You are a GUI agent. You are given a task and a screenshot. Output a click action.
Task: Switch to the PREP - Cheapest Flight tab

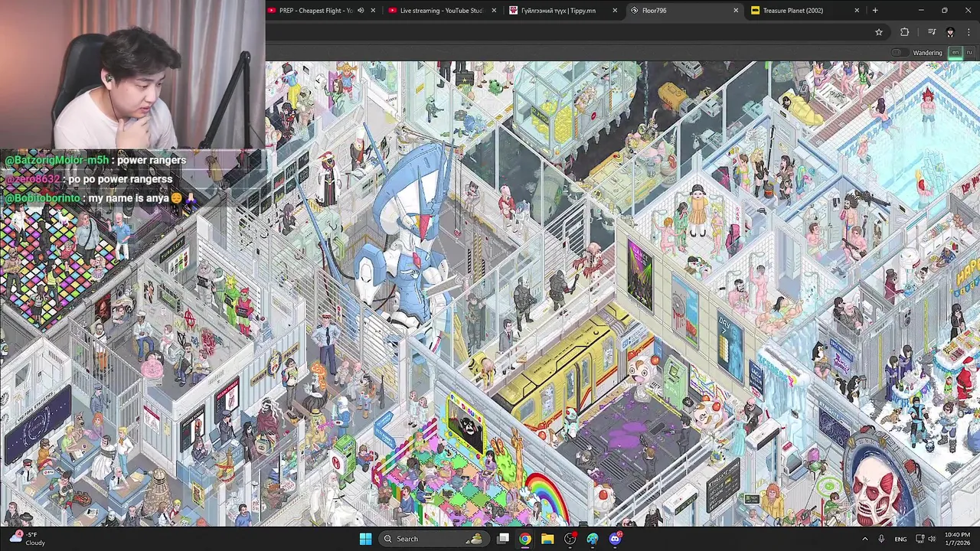[x=315, y=11]
